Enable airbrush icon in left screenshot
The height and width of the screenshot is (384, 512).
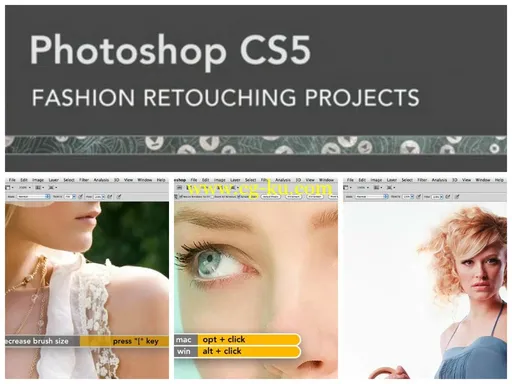[109, 197]
